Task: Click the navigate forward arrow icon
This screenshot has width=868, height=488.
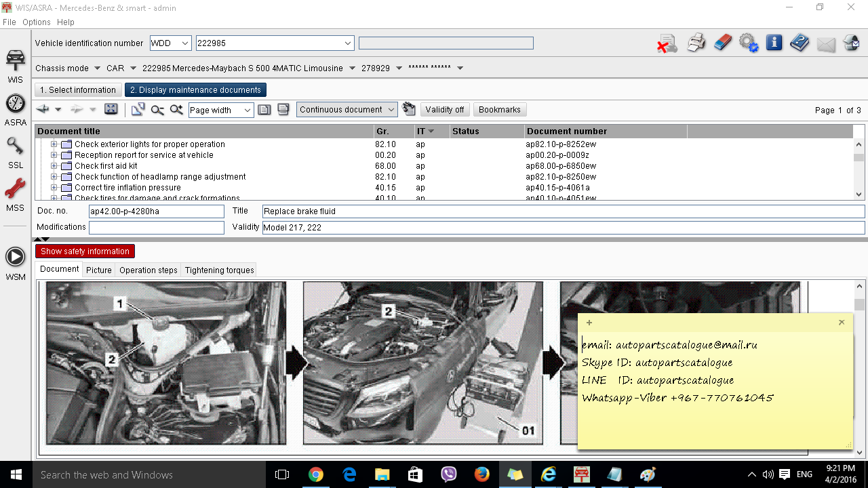Action: [x=77, y=109]
